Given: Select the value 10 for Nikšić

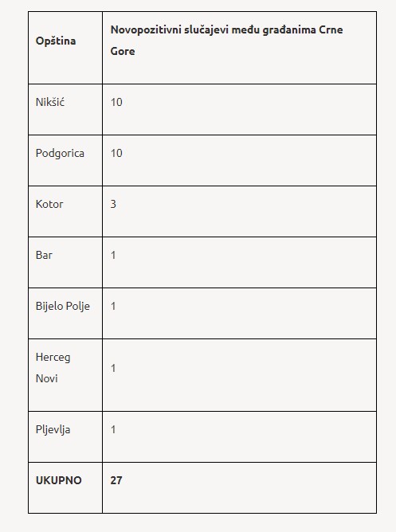Looking at the screenshot, I should pos(116,102).
